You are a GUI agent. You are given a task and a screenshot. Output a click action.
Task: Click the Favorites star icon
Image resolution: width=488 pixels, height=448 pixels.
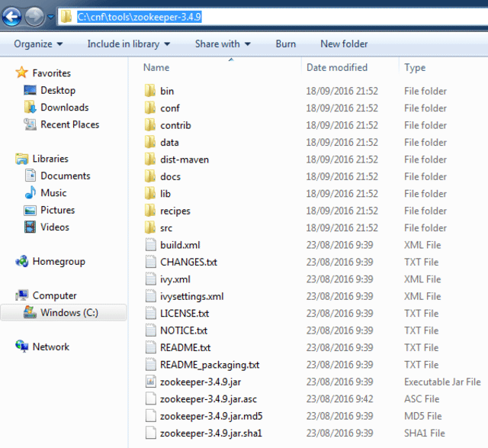22,73
